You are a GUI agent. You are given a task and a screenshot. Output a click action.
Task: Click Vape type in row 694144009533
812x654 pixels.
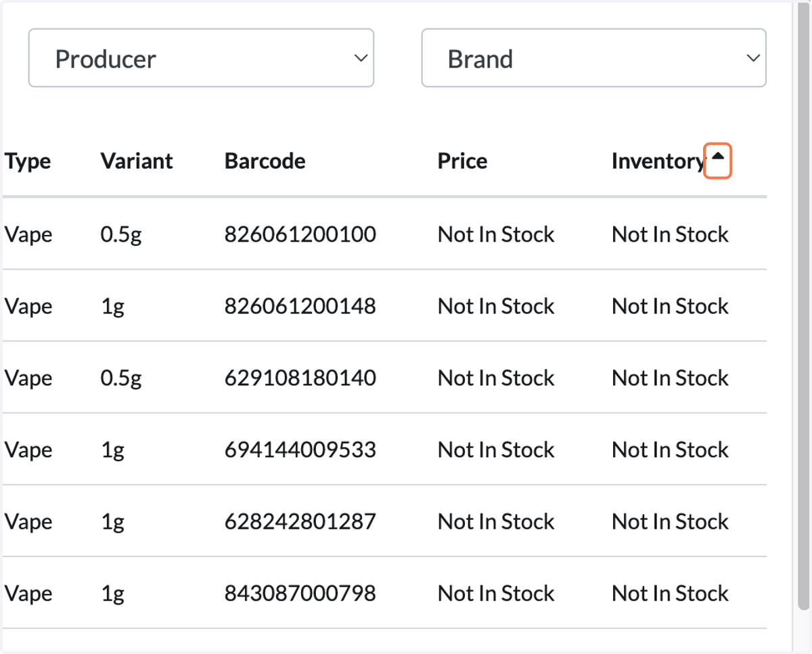tap(28, 450)
